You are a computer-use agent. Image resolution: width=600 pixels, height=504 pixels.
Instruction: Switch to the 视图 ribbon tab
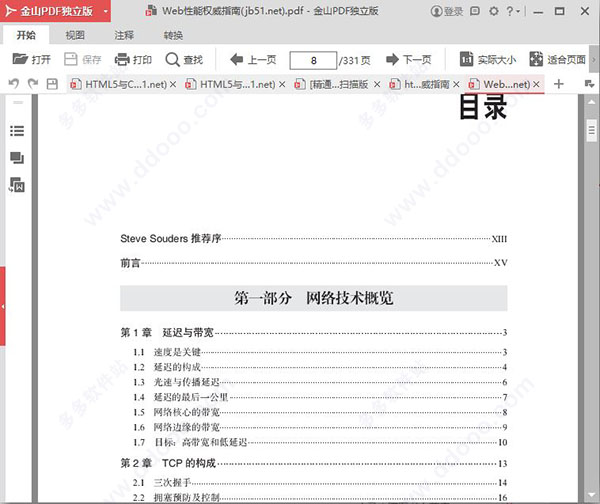coord(75,35)
